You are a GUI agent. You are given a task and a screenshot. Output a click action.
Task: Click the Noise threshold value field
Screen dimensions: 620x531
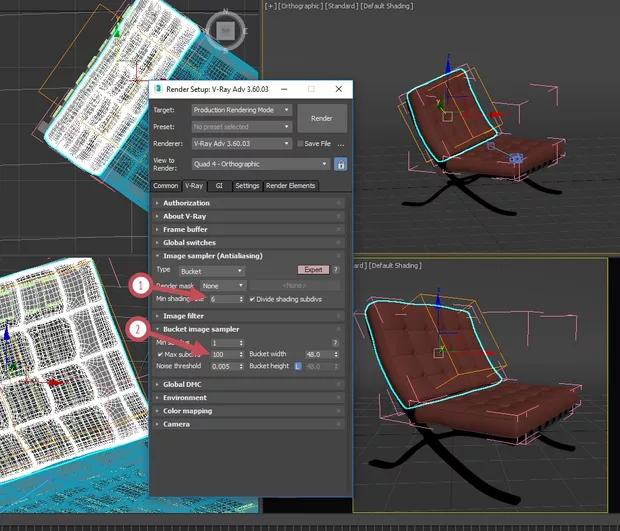[227, 366]
